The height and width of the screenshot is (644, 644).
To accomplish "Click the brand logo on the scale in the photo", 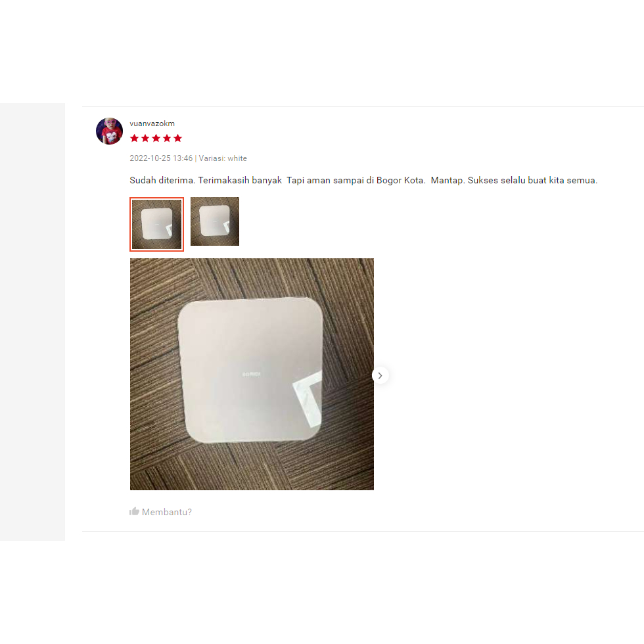I will (x=251, y=374).
